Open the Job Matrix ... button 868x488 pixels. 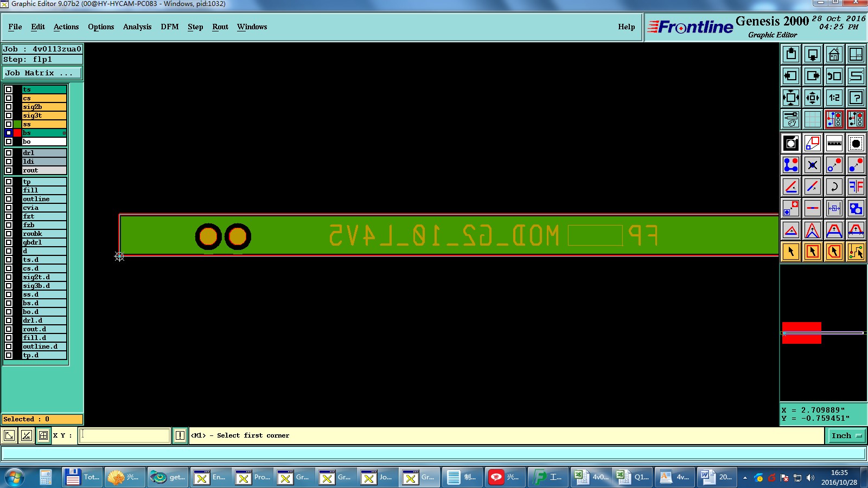coord(42,73)
